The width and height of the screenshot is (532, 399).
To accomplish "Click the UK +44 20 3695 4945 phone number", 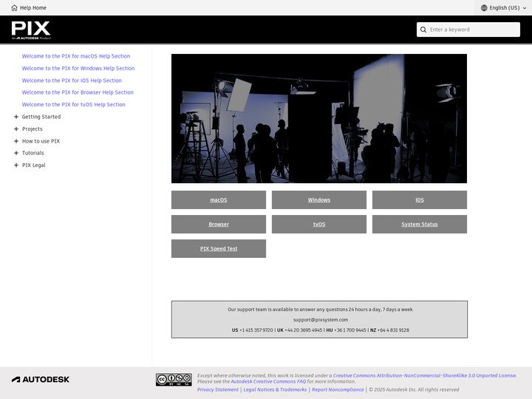I will tap(299, 330).
